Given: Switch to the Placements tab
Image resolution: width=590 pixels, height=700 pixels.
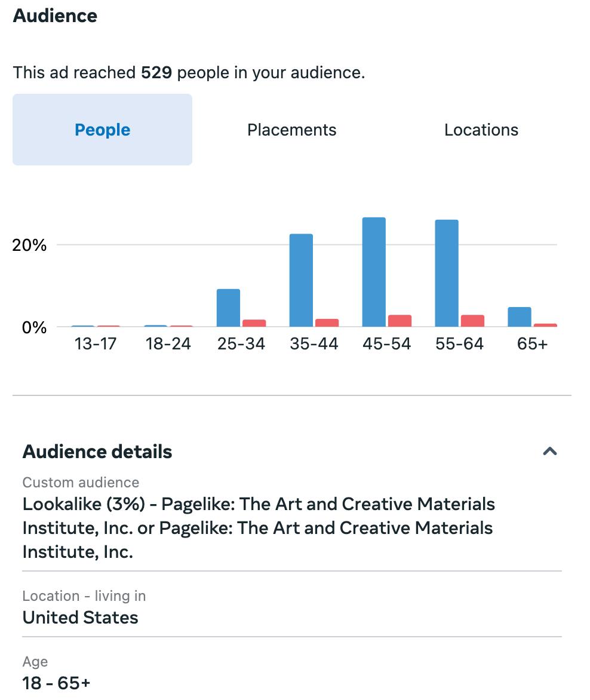Looking at the screenshot, I should (x=291, y=130).
